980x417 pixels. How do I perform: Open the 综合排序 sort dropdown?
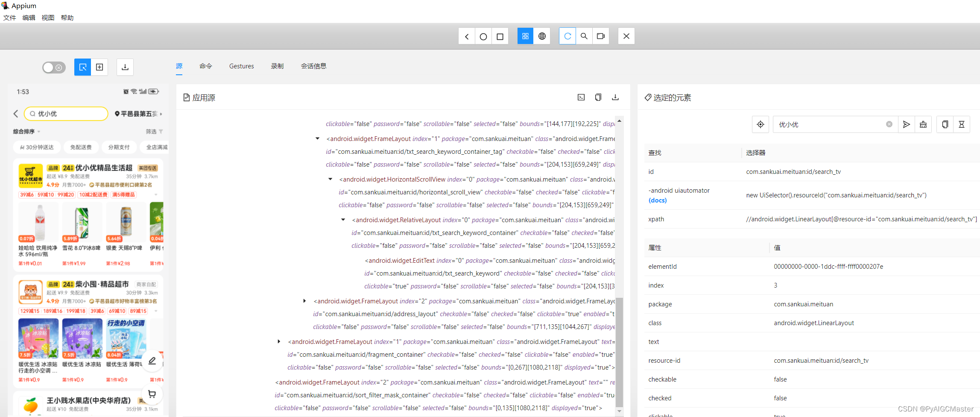[x=26, y=132]
